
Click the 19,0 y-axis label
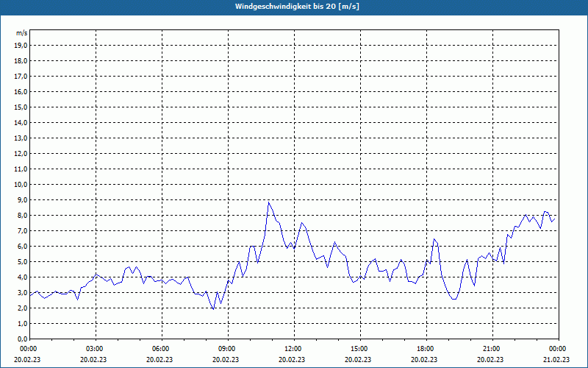click(x=21, y=46)
